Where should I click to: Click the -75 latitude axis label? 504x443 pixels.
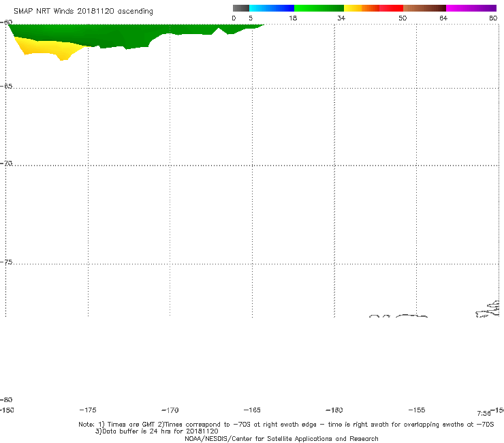[6, 262]
